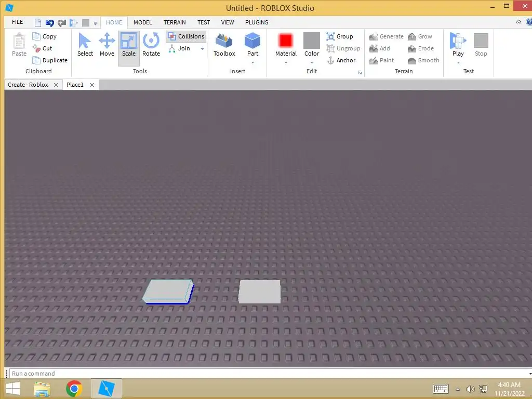This screenshot has width=532, height=399.
Task: Click the volume tray icon
Action: (470, 389)
